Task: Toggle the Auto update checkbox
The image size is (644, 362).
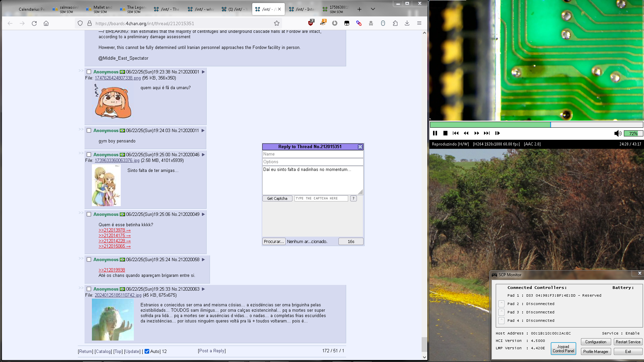Action: point(147,351)
